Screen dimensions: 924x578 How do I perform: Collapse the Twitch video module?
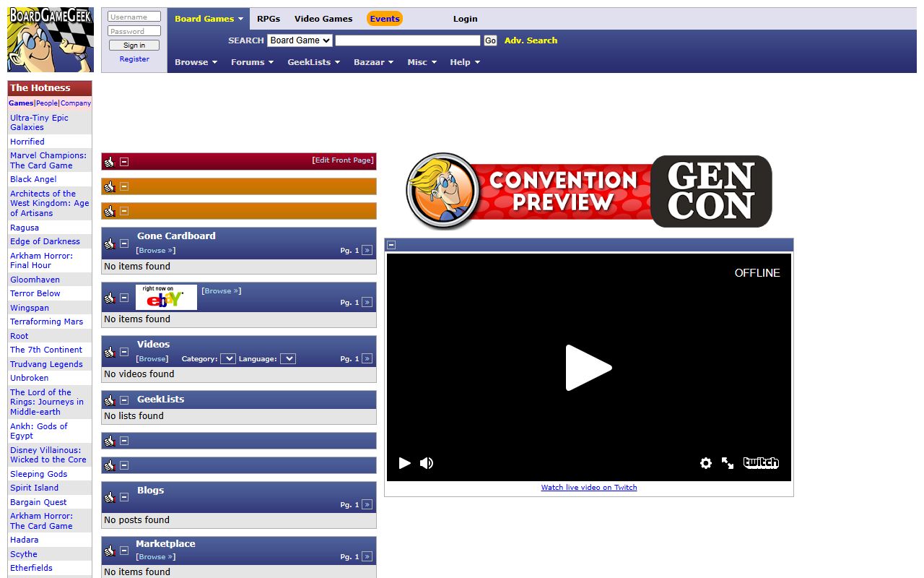391,245
